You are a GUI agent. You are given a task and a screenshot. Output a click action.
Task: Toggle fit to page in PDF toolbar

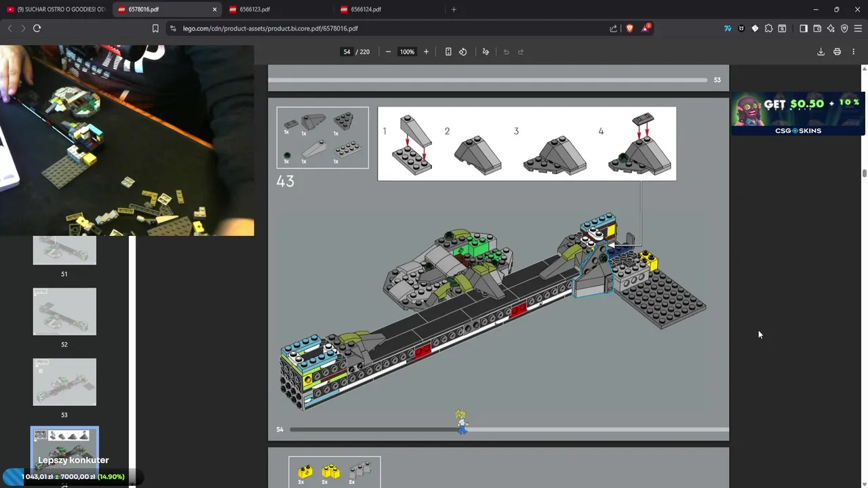[448, 52]
